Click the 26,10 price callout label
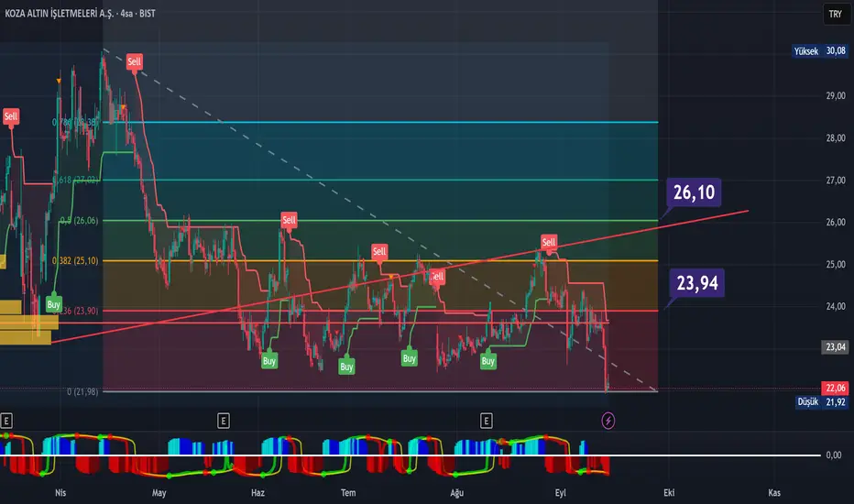This screenshot has width=854, height=504. [694, 192]
